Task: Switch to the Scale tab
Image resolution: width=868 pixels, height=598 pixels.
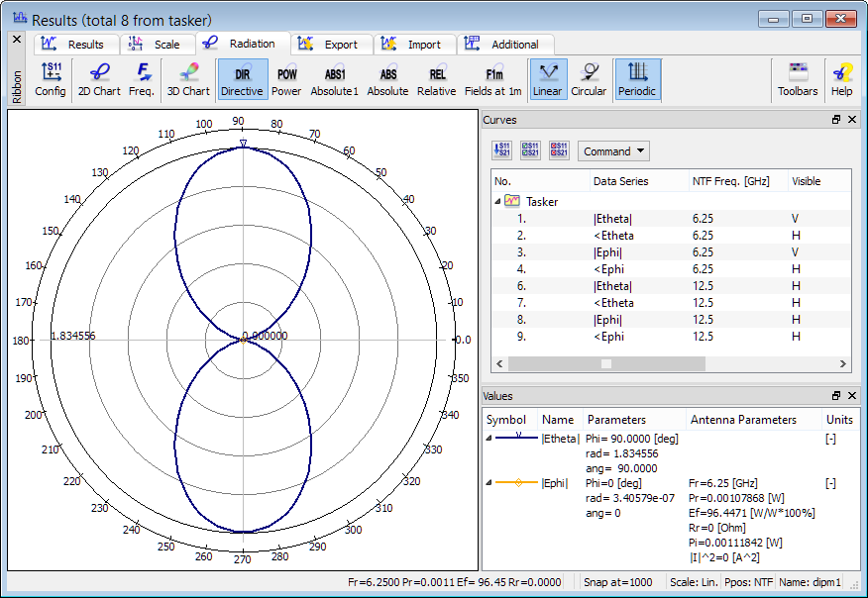Action: (157, 45)
